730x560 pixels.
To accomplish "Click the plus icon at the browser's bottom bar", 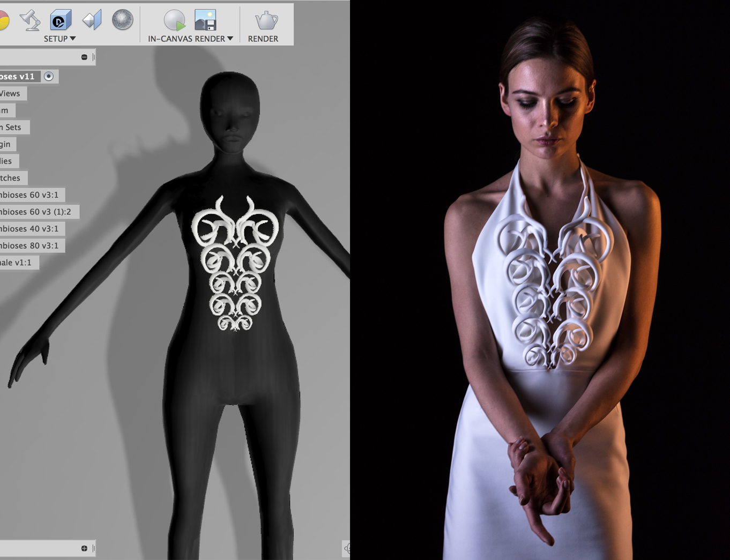I will [x=85, y=548].
